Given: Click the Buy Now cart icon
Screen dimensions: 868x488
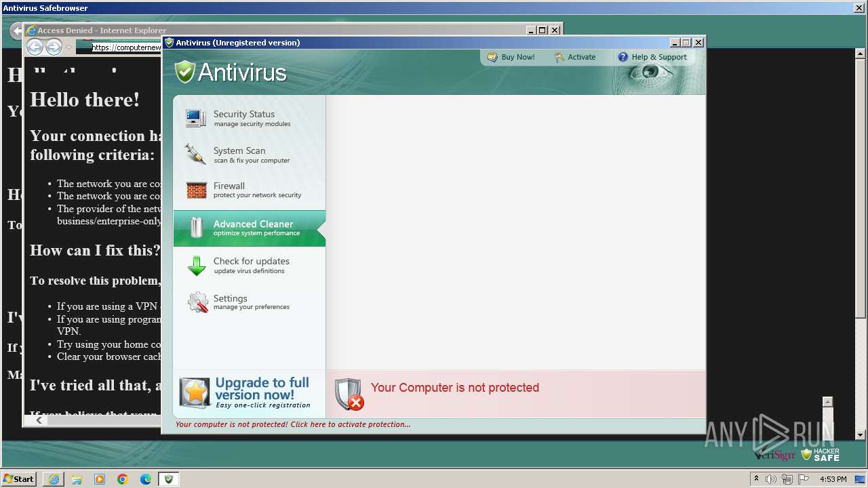Looking at the screenshot, I should [x=492, y=57].
